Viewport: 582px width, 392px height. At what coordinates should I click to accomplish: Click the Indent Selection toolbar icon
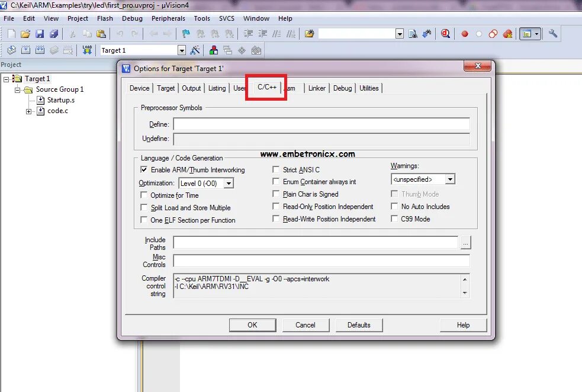(248, 34)
